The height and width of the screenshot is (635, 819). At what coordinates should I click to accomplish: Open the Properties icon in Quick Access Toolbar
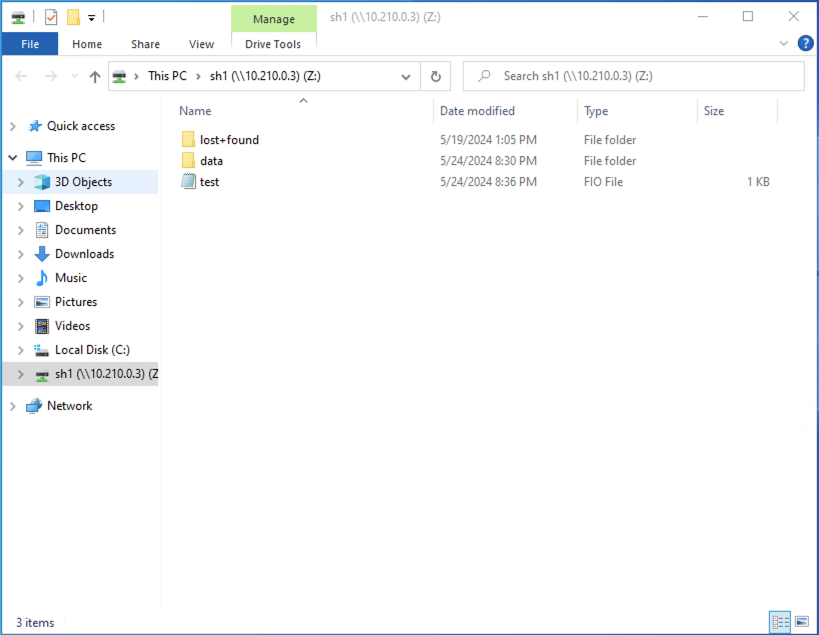click(50, 17)
